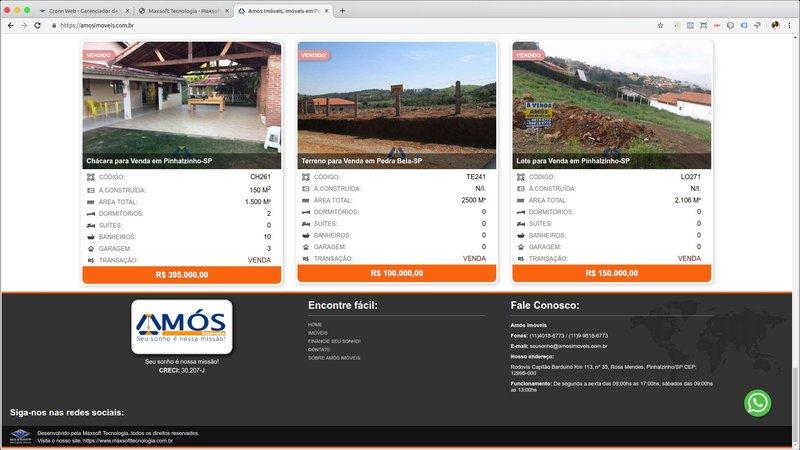Click the seusonho@amosimoveis.com.br email address
800x450 pixels.
568,346
